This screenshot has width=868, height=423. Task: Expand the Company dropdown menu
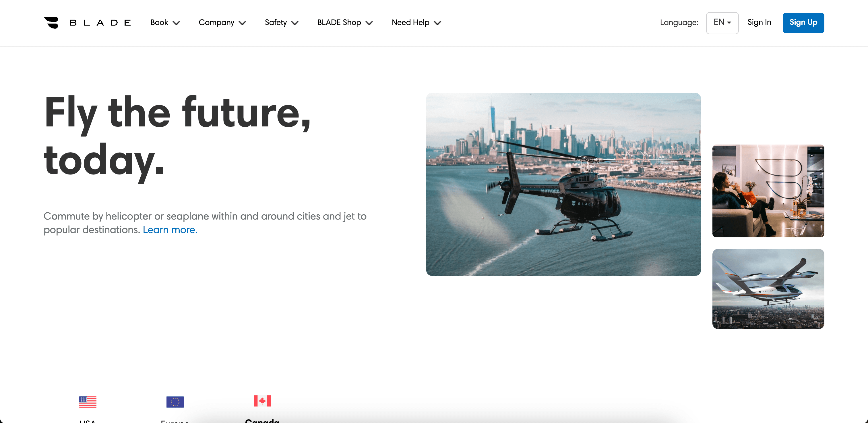point(222,23)
